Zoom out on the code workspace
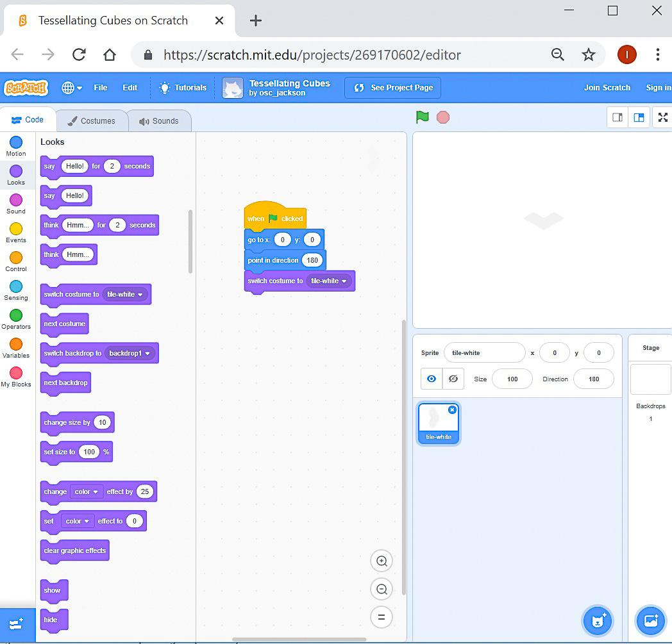 coord(382,589)
